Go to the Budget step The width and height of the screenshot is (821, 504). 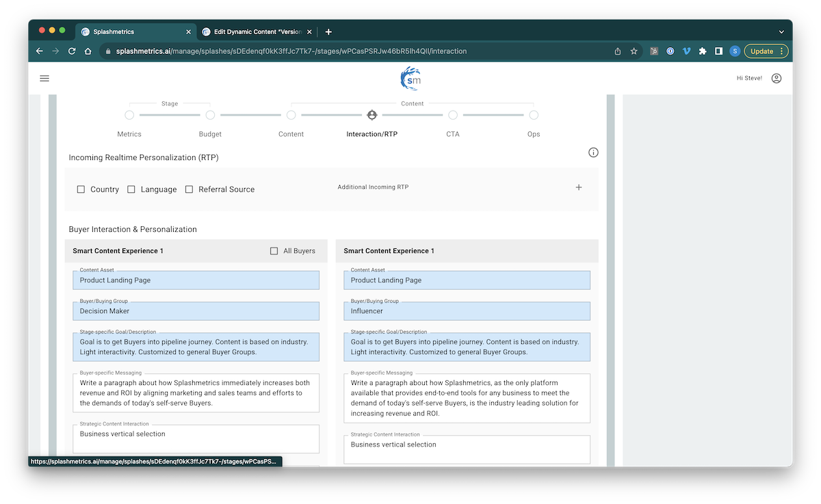click(x=210, y=116)
